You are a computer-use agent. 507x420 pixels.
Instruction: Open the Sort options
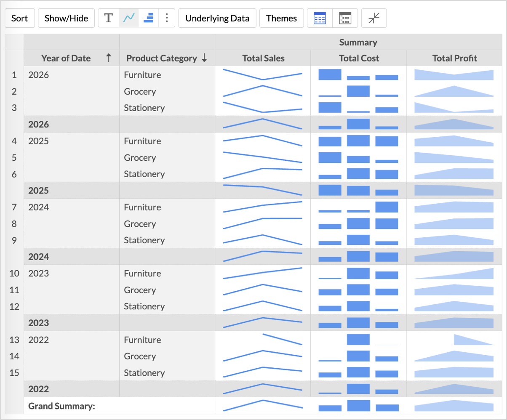pyautogui.click(x=19, y=18)
